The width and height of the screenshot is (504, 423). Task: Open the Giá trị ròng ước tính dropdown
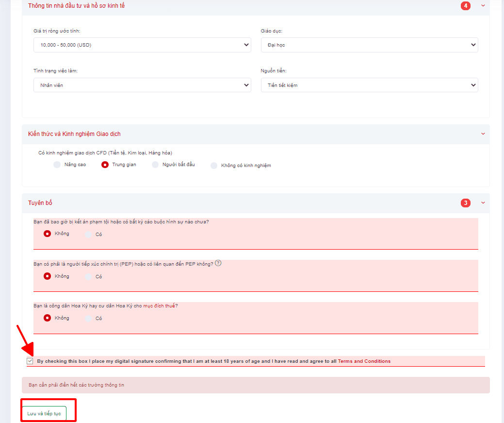pos(142,45)
